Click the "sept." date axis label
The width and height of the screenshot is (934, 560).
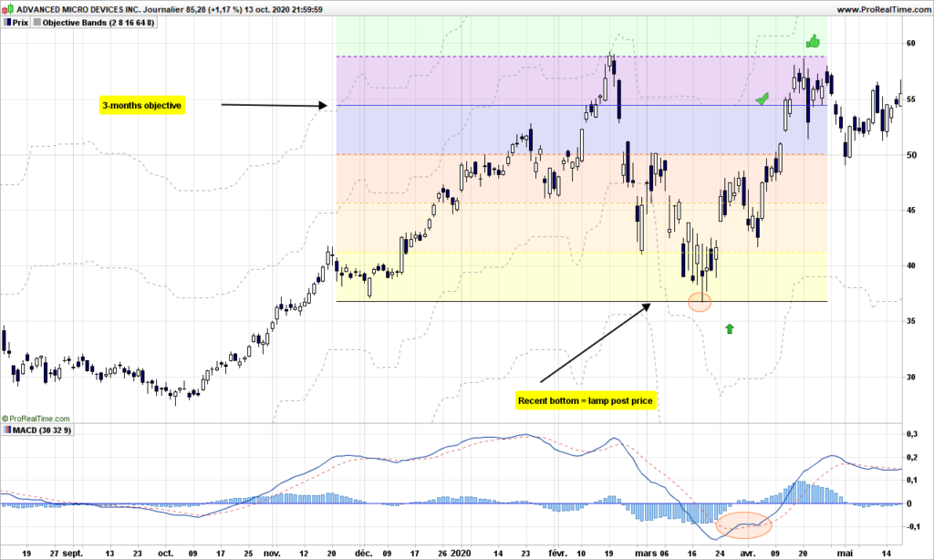click(x=73, y=553)
